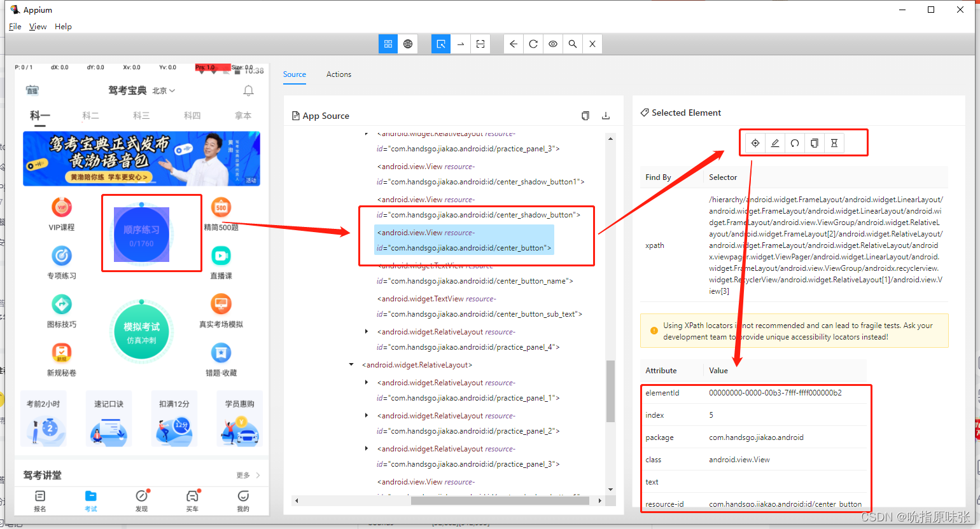Switch to 科四 tab in app
Screen dimensions: 980x529
[x=192, y=116]
